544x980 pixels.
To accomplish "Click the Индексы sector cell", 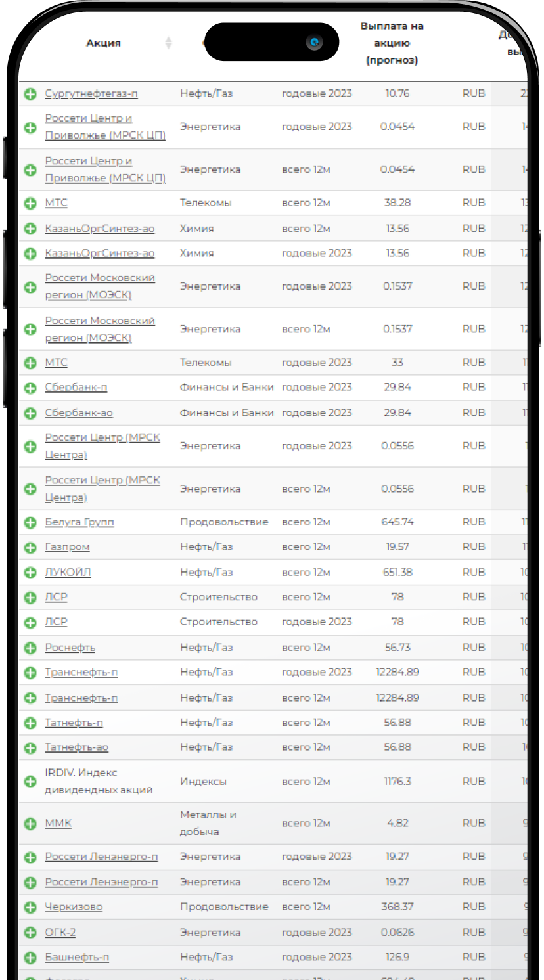I will (203, 782).
